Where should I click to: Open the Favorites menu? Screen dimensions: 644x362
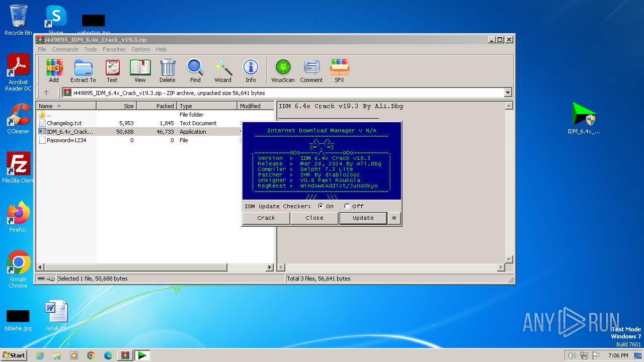pos(114,49)
